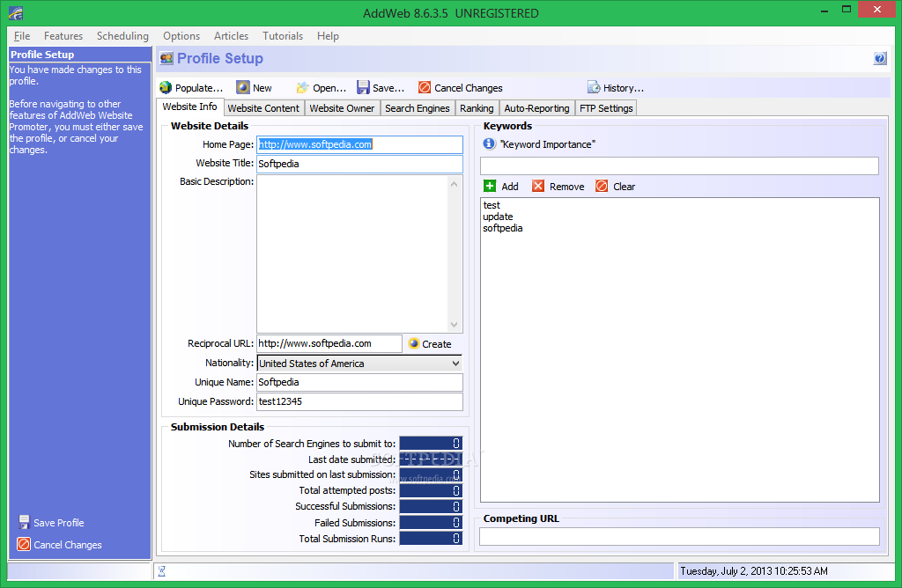Image resolution: width=902 pixels, height=588 pixels.
Task: Click the Cancel Changes sidebar link
Action: coord(67,544)
